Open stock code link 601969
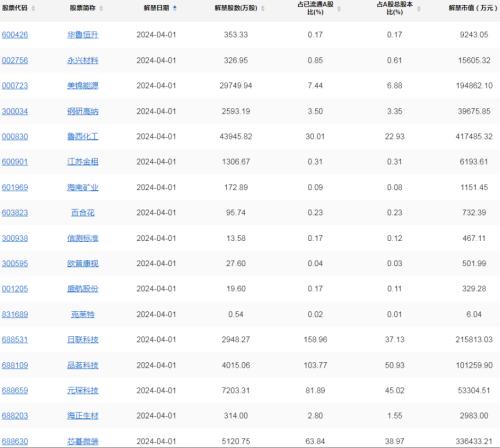The height and width of the screenshot is (448, 500). click(15, 187)
